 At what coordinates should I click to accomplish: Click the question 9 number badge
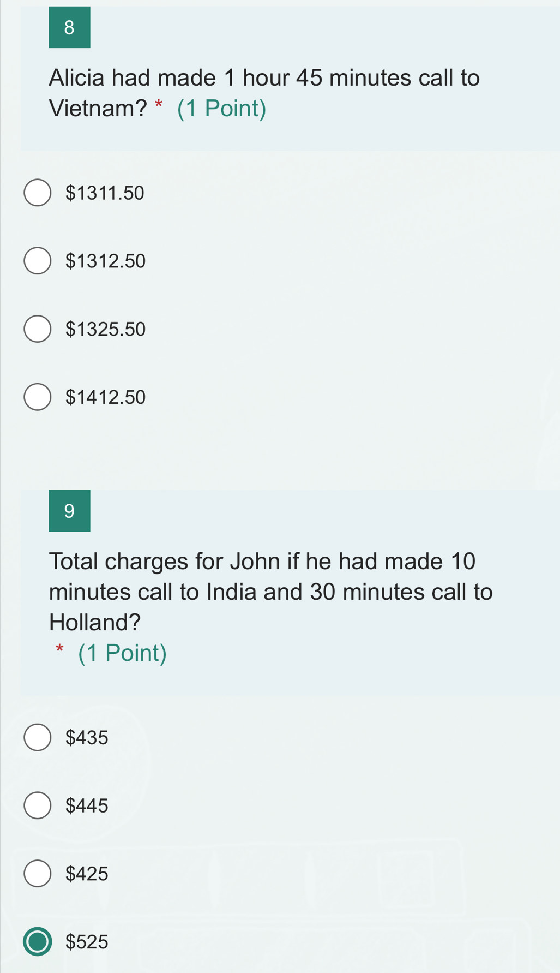[x=69, y=511]
